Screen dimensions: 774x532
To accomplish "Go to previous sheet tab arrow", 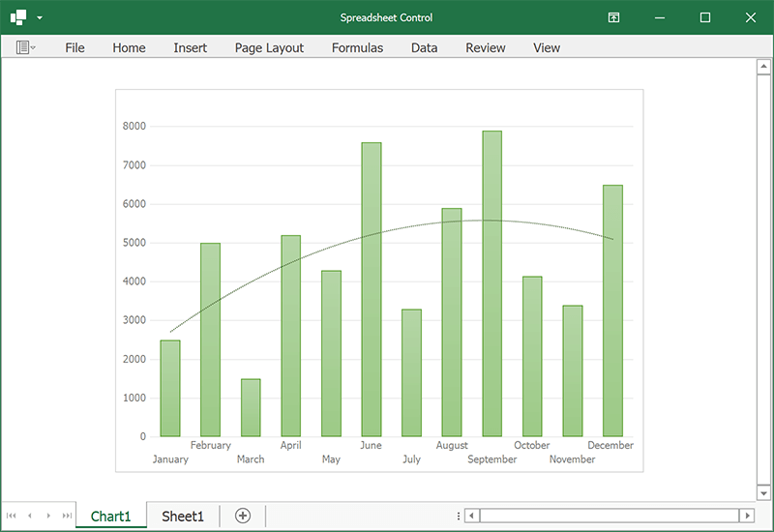I will 30,516.
